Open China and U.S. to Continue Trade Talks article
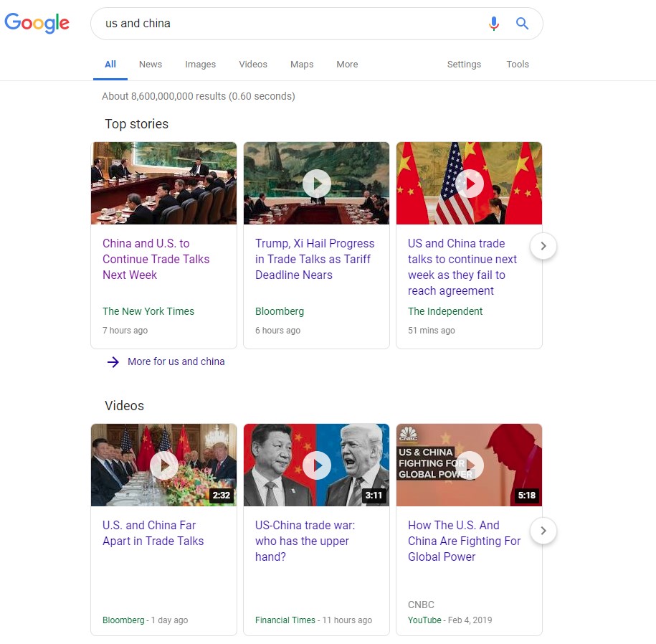Image resolution: width=656 pixels, height=644 pixels. click(x=156, y=259)
